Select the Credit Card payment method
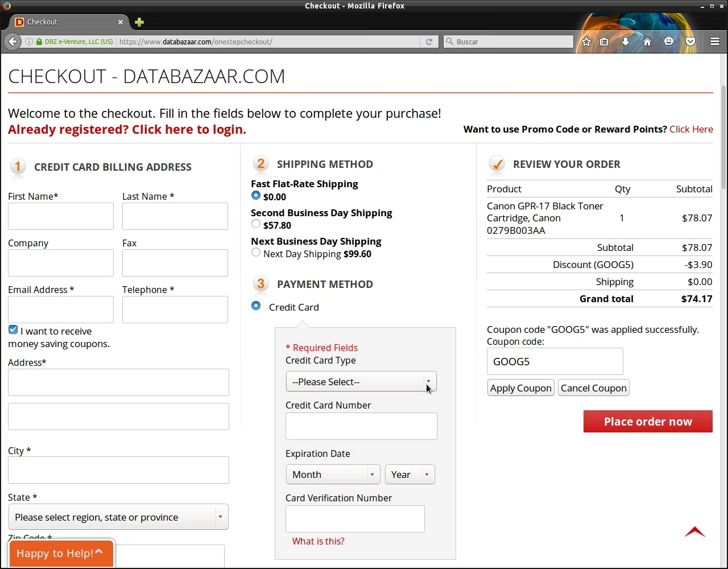Viewport: 728px width, 569px height. coord(256,306)
